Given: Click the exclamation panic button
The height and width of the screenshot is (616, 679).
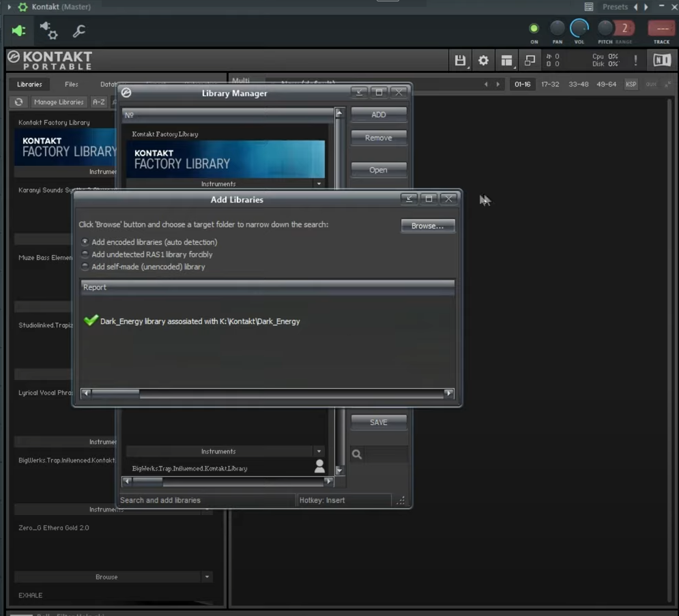Looking at the screenshot, I should [635, 60].
